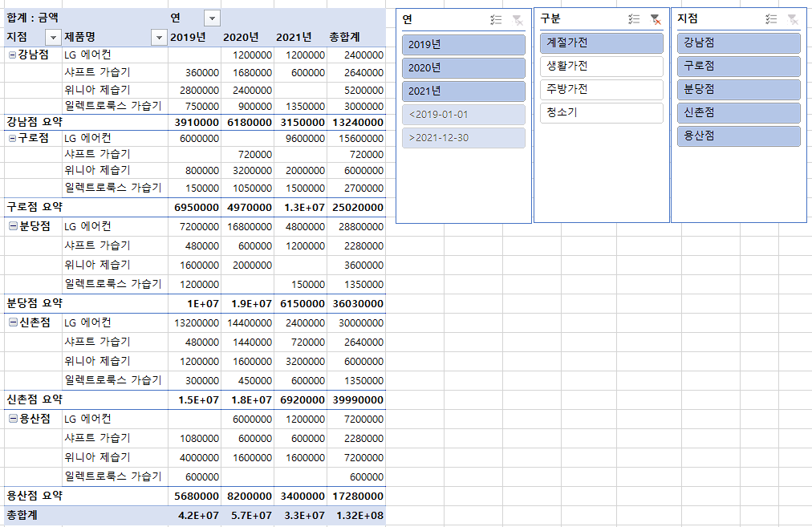Toggle 용산점 in the 지점 slicer
The image size is (812, 527).
click(x=738, y=136)
